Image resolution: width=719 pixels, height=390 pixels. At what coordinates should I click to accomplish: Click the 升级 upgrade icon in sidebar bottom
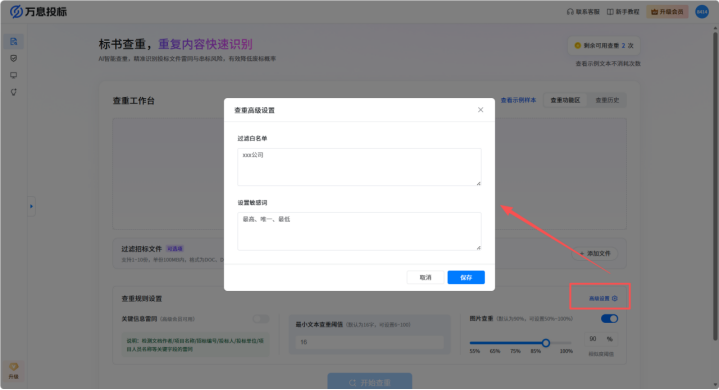click(13, 370)
